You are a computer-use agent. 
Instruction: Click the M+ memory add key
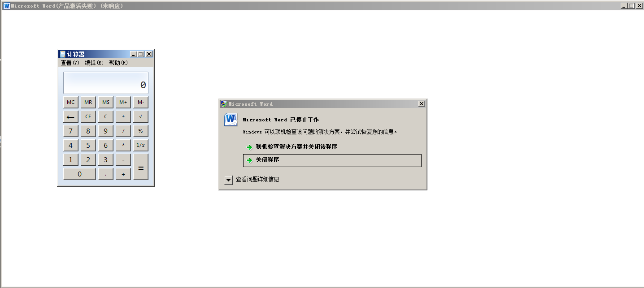(x=123, y=102)
